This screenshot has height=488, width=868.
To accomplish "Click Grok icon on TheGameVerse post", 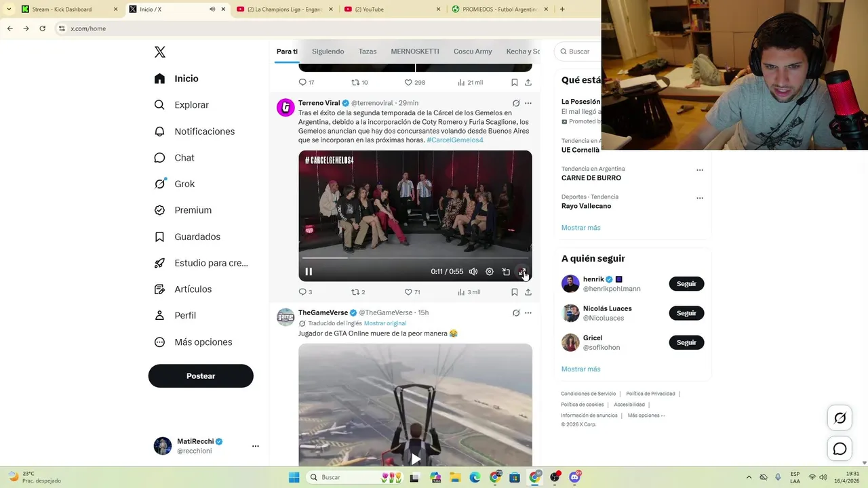I will point(516,313).
